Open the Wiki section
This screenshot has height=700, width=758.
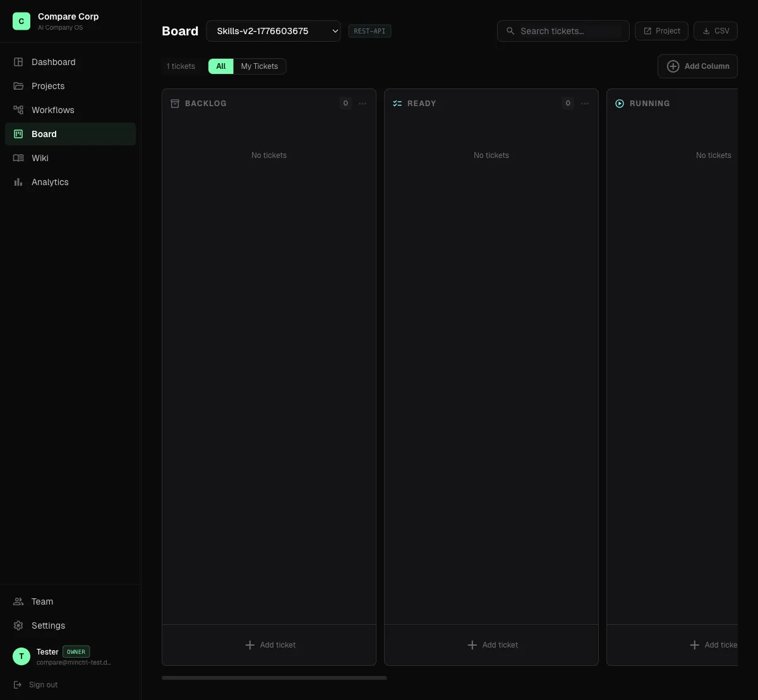70,158
